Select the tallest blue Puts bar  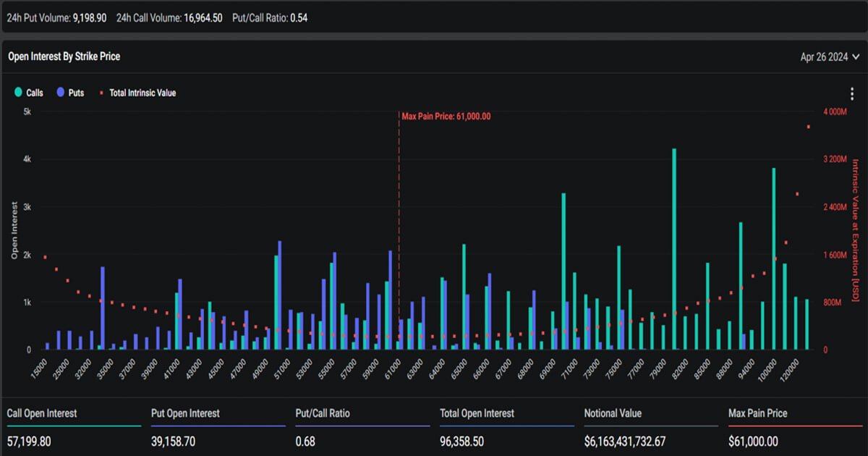pyautogui.click(x=279, y=295)
